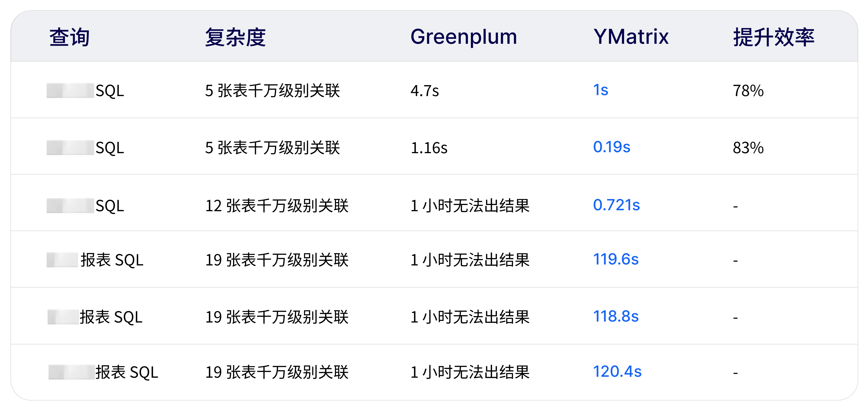Click 1 小时无法出结果 in the 118.8s row
Screen dimensions: 868x411
470,317
